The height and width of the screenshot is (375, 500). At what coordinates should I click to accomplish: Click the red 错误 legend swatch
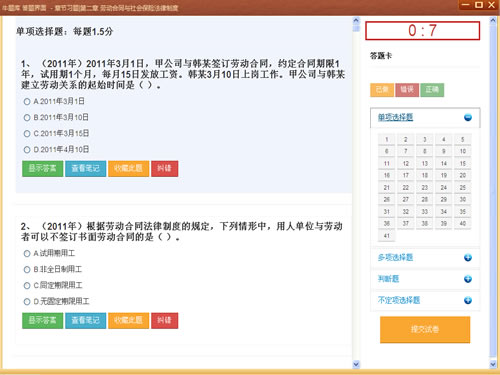407,90
